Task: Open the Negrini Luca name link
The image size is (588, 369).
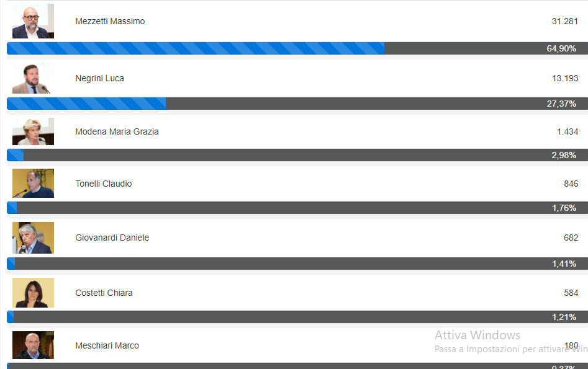Action: point(99,78)
